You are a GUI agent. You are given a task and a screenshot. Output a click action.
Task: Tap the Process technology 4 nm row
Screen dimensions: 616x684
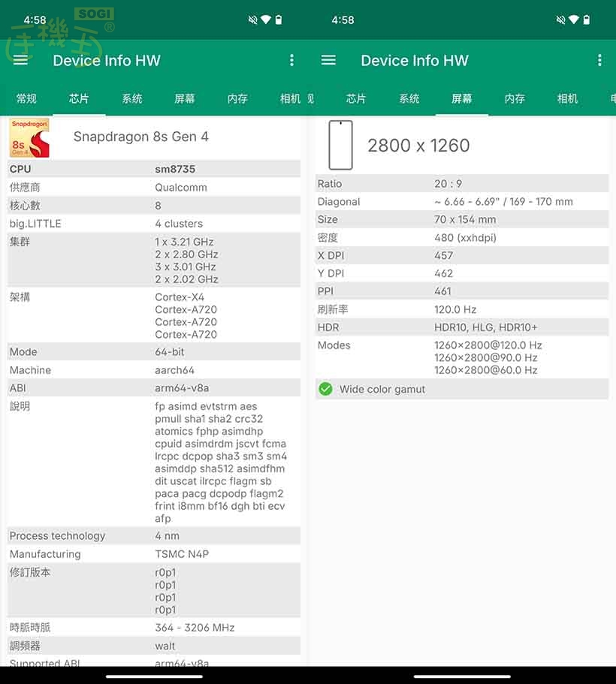coord(154,535)
